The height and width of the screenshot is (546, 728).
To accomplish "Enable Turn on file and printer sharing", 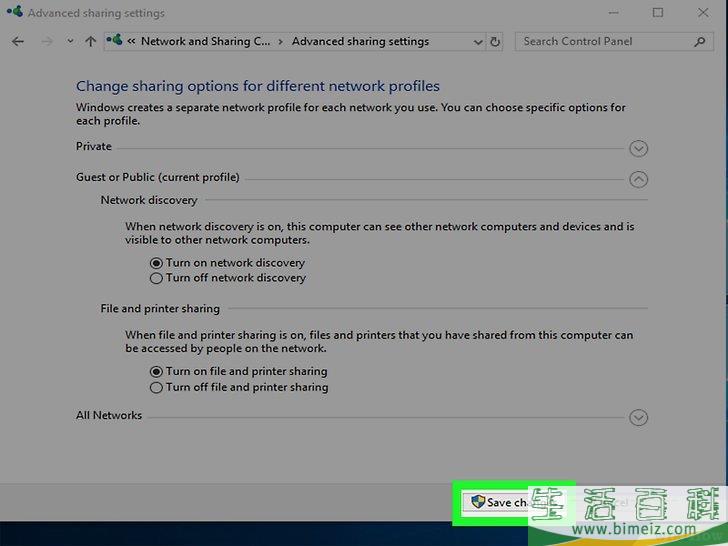I will pos(156,371).
